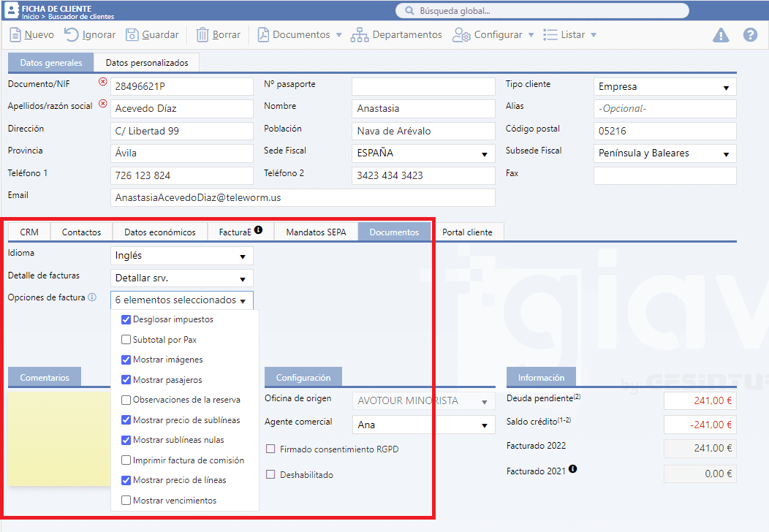Uncheck Mostrar pasajeros option
The height and width of the screenshot is (532, 769).
click(x=126, y=379)
